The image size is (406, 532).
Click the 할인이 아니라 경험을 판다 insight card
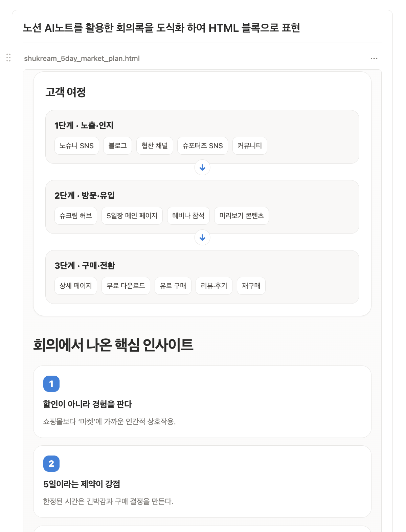coord(202,402)
